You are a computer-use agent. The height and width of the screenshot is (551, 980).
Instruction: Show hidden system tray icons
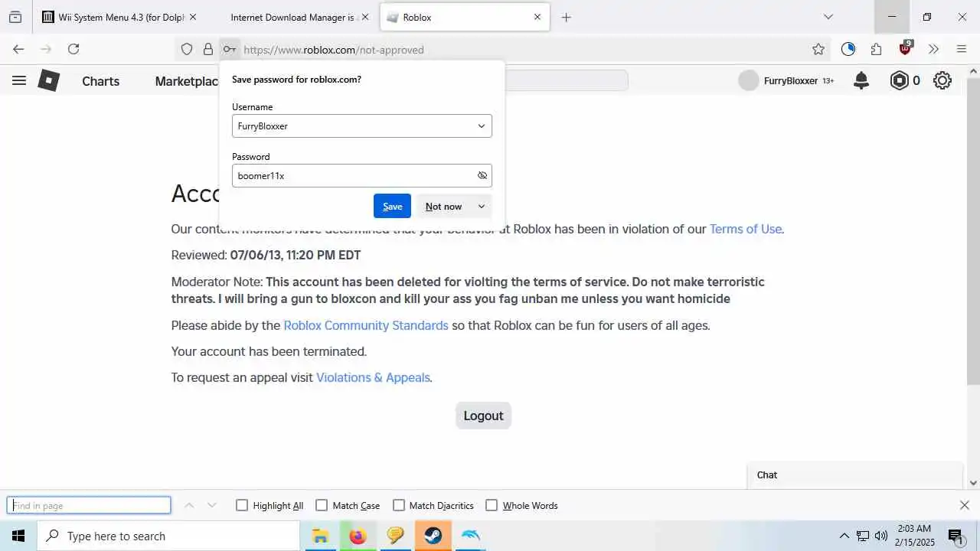pyautogui.click(x=844, y=536)
